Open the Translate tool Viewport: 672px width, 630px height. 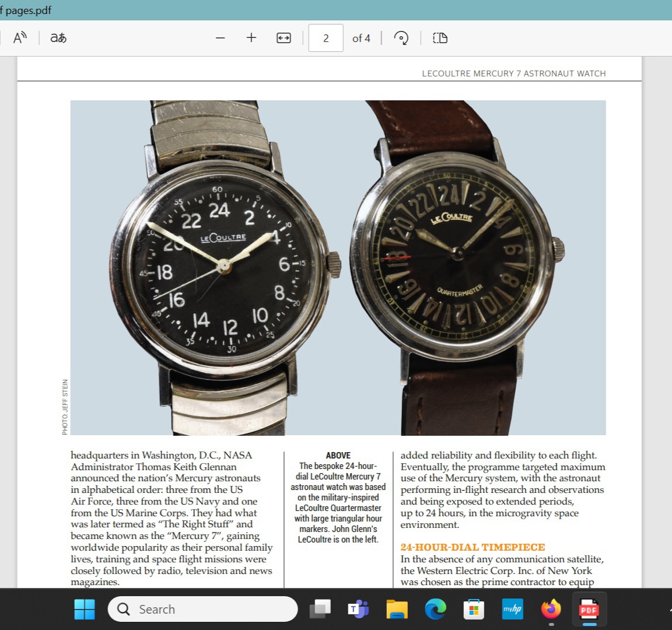click(58, 38)
